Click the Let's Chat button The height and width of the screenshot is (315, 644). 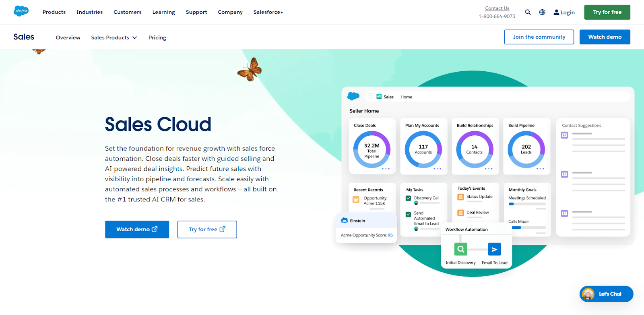click(606, 294)
